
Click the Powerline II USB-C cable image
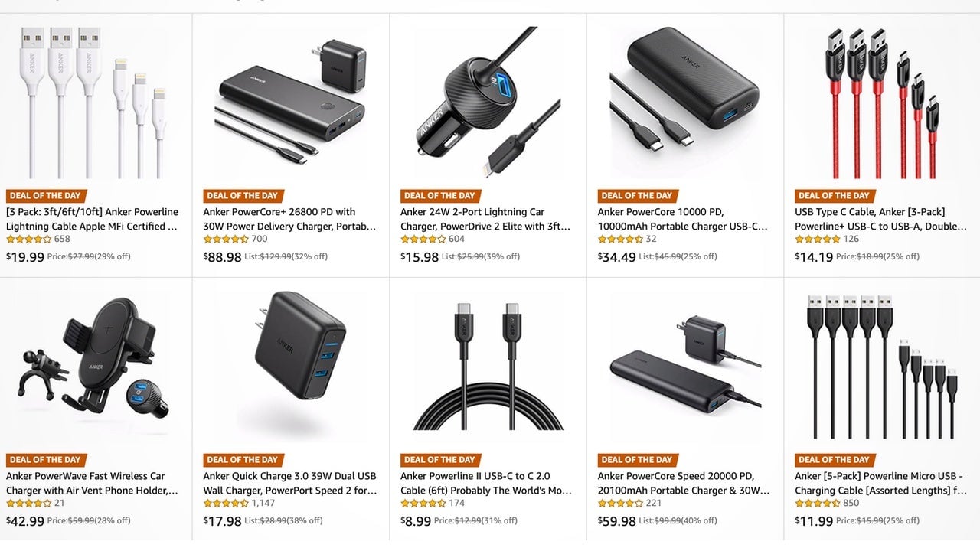(488, 367)
